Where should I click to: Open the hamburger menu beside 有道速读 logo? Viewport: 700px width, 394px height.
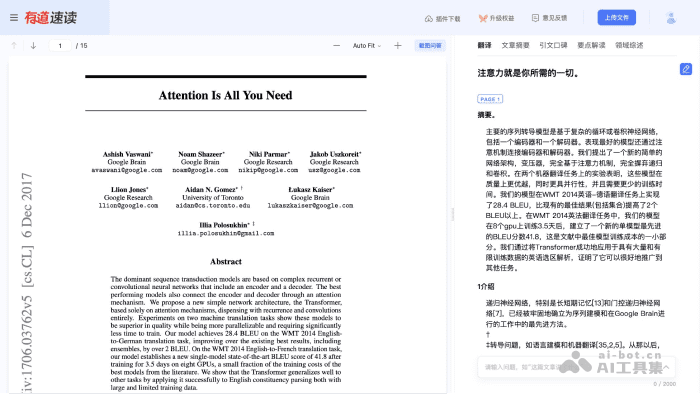click(x=14, y=17)
